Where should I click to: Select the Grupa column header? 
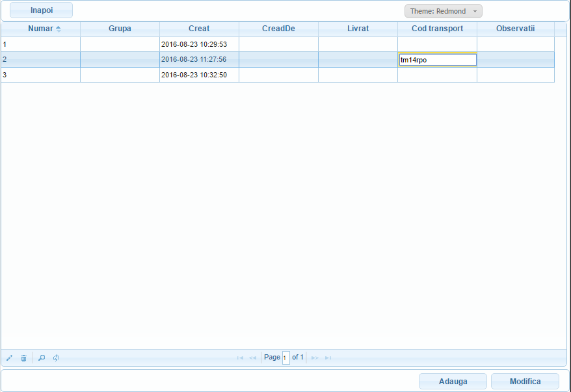[120, 29]
